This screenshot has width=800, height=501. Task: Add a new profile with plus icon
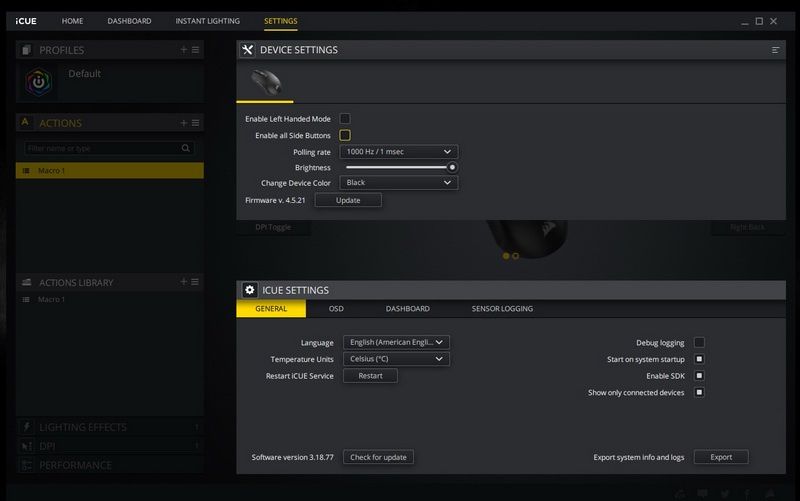[x=184, y=49]
